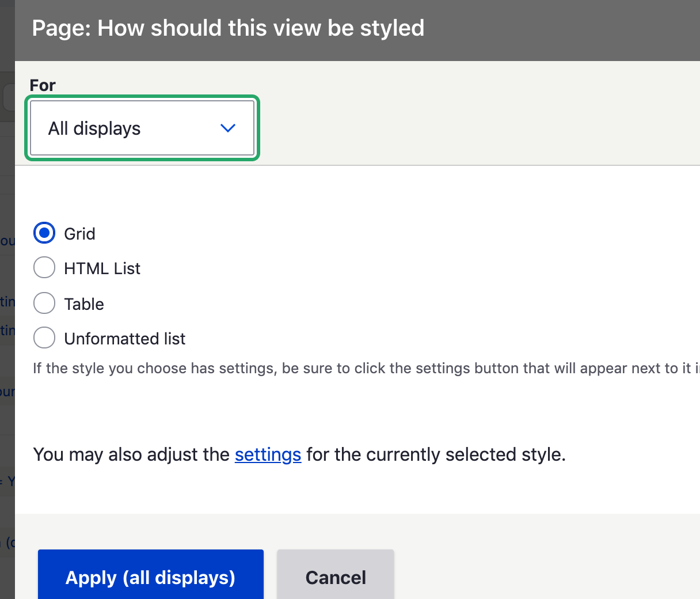
Task: Select the HTML List radio button
Action: pos(44,268)
